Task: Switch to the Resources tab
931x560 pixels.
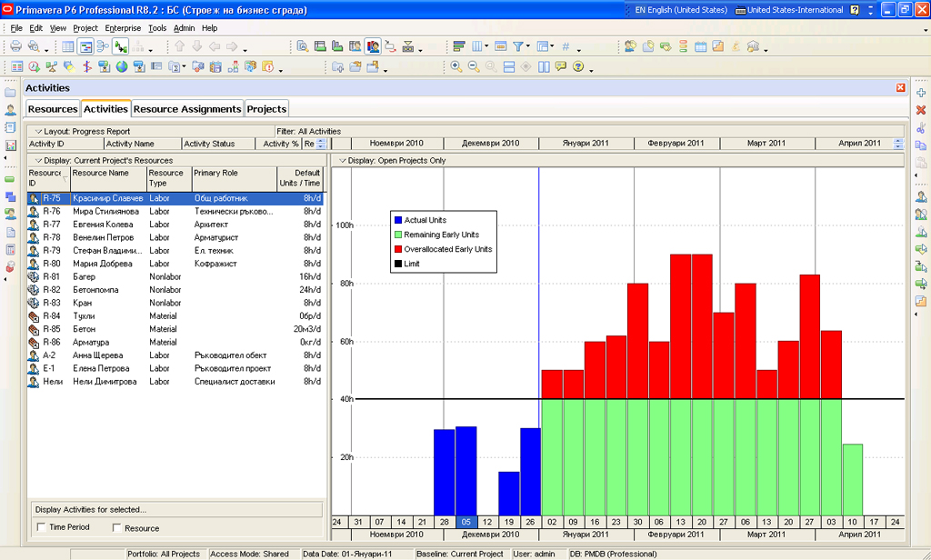Action: click(x=53, y=109)
